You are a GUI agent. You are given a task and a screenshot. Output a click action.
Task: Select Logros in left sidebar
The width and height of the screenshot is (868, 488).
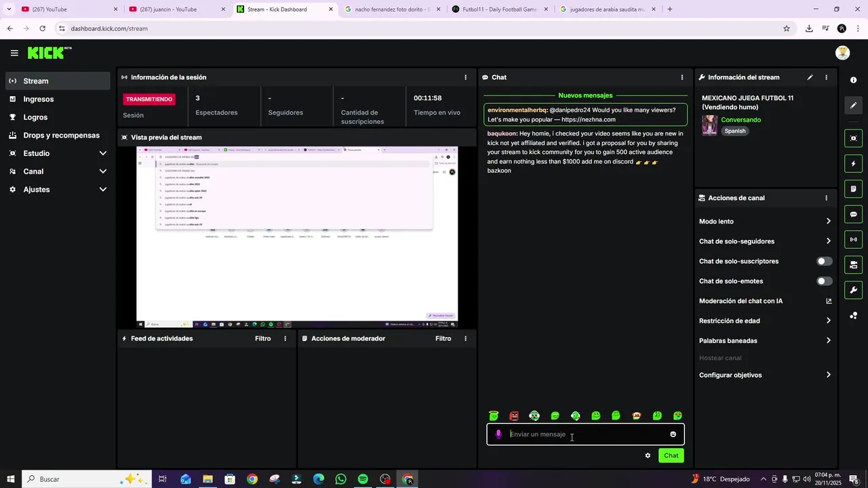point(58,117)
